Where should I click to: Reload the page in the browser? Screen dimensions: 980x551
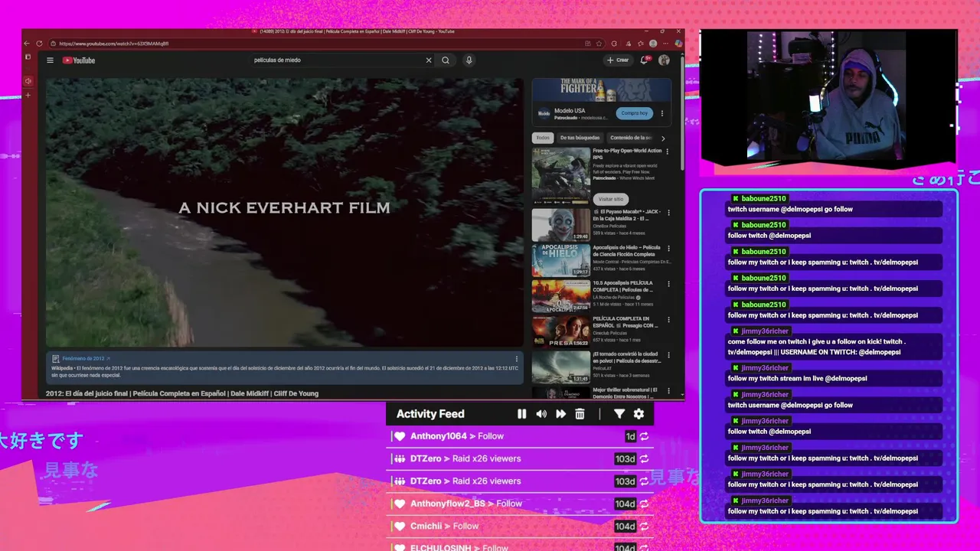[39, 44]
